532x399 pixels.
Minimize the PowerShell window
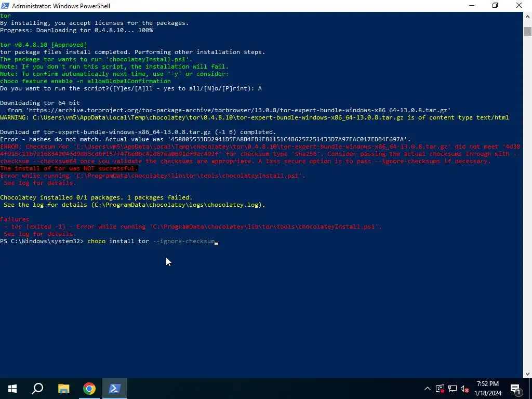[472, 6]
